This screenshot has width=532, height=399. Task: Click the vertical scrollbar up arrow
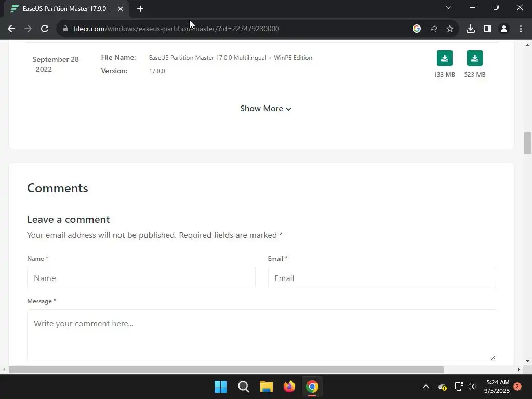(x=528, y=45)
